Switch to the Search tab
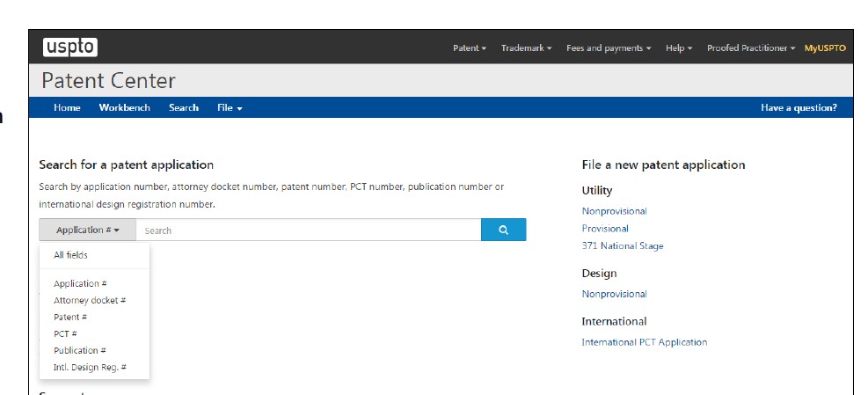Viewport: 868px width, 395px height. [184, 107]
